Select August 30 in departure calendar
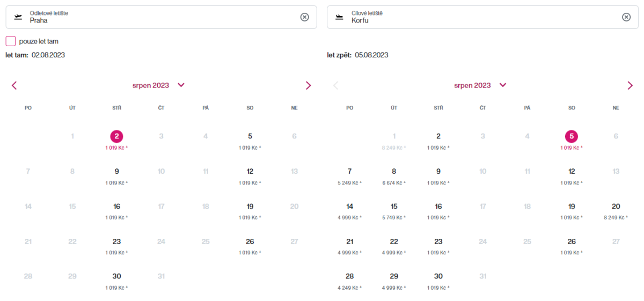644x301 pixels. pyautogui.click(x=117, y=276)
